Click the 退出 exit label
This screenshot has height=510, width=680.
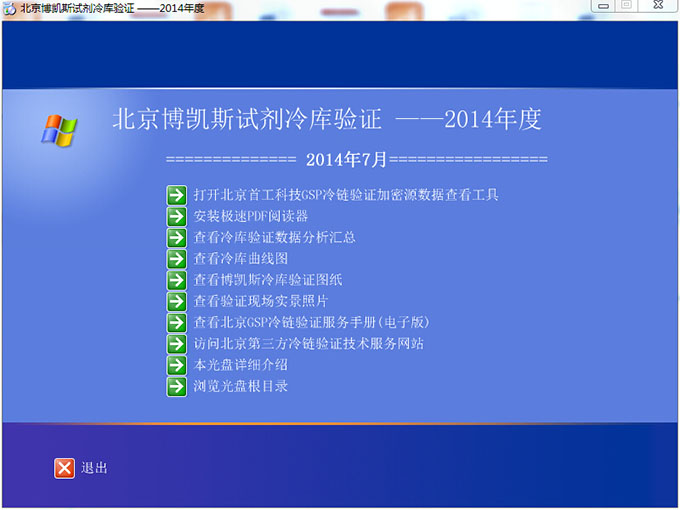pyautogui.click(x=94, y=468)
